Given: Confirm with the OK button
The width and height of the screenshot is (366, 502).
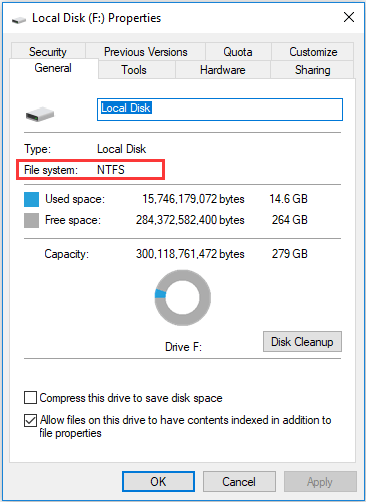Looking at the screenshot, I should 158,481.
